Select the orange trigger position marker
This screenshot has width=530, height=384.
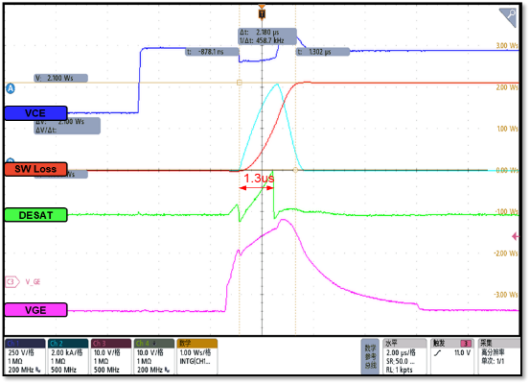click(x=262, y=13)
